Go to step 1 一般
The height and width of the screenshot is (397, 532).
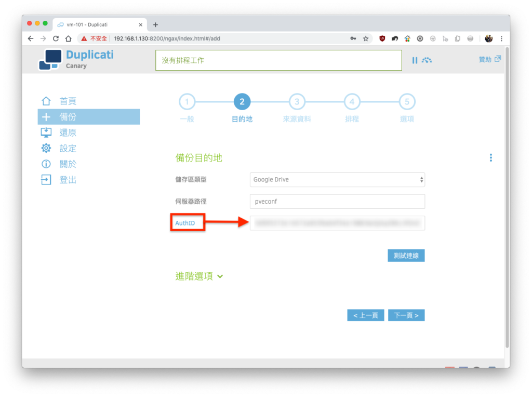coord(187,102)
